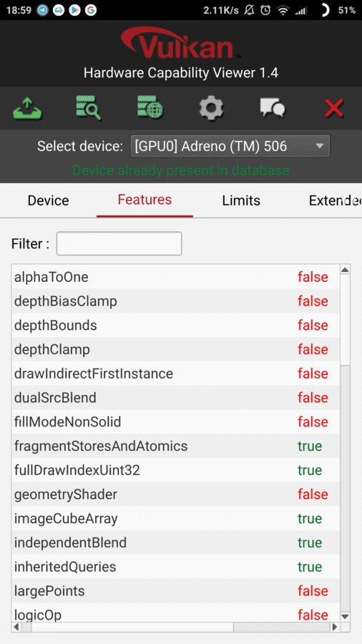The width and height of the screenshot is (362, 644).
Task: Select the Features tab
Action: point(145,200)
